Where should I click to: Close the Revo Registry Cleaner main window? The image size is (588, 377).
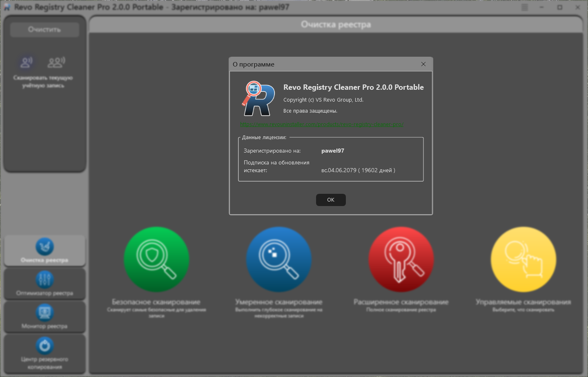tap(578, 7)
